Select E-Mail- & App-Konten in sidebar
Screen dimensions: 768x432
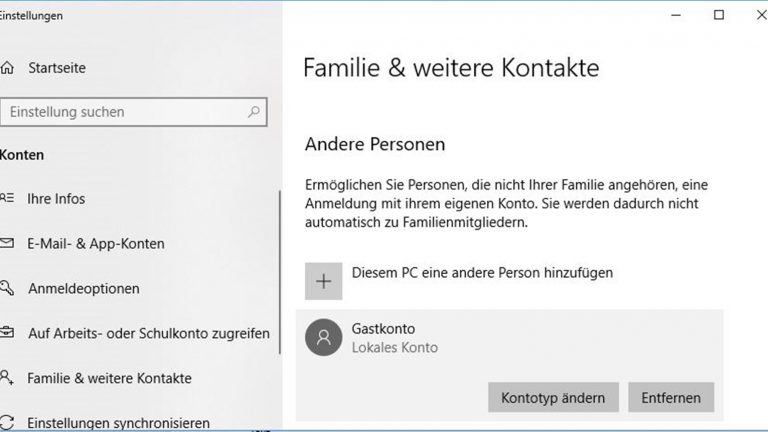[96, 243]
